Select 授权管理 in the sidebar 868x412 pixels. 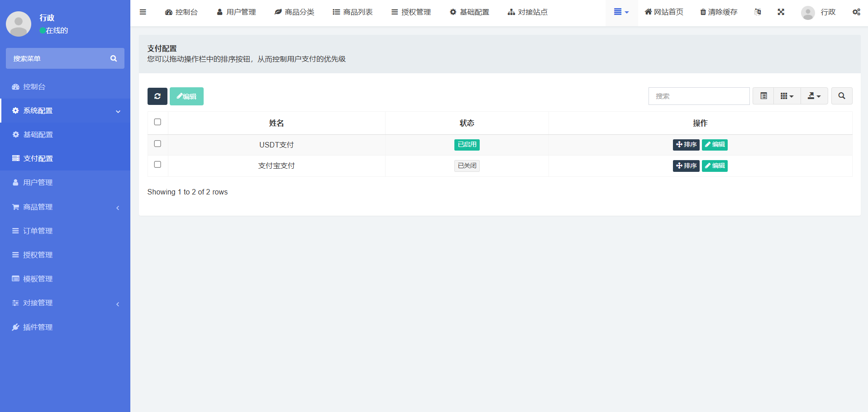65,255
